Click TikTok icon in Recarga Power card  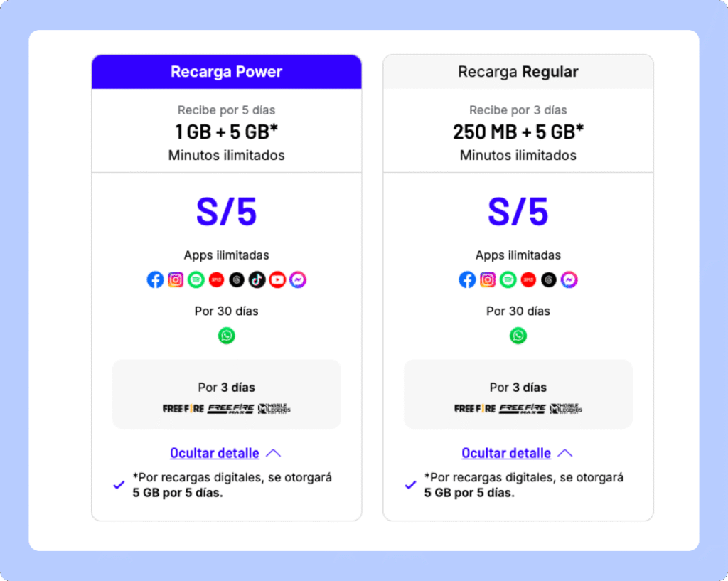257,280
